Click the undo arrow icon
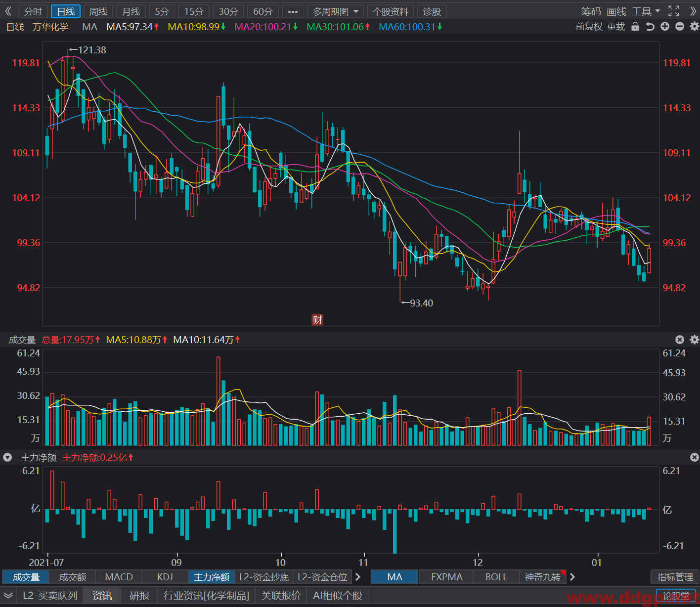 point(650,27)
